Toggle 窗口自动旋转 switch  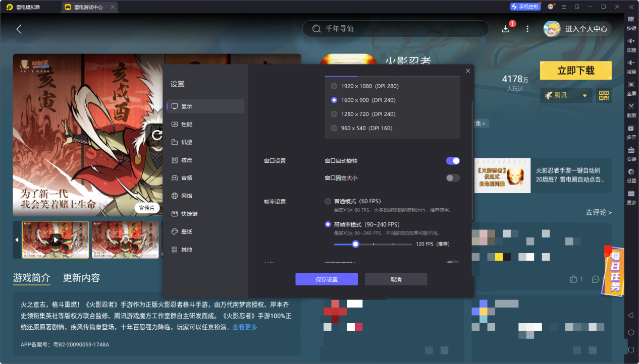point(453,161)
